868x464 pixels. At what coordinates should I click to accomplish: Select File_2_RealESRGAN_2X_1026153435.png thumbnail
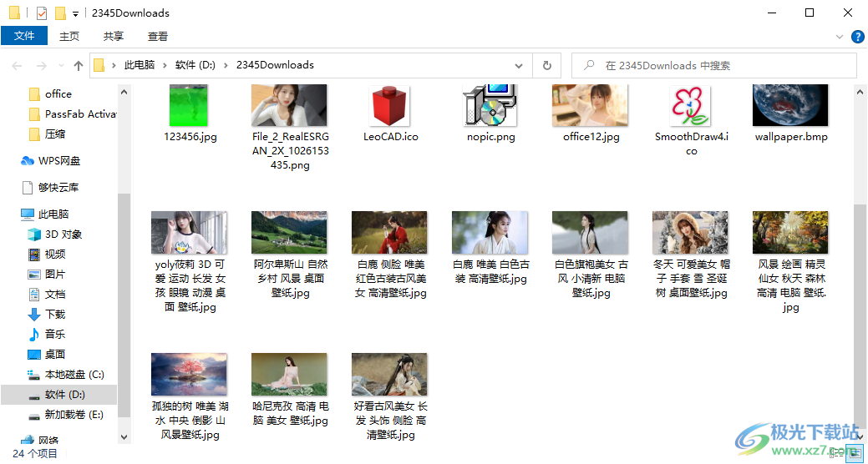[289, 105]
